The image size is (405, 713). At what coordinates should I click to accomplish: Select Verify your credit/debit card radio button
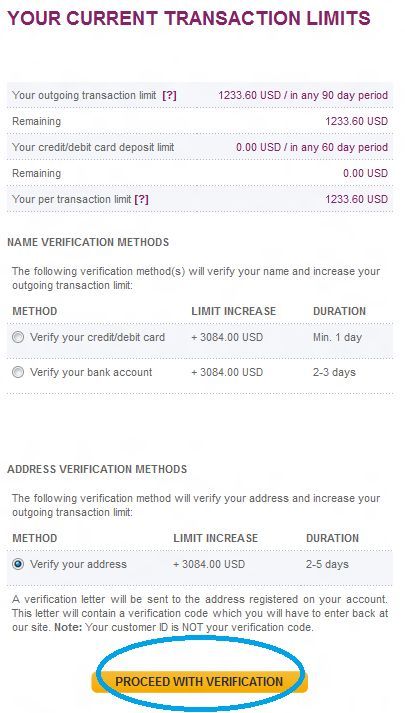tap(18, 337)
